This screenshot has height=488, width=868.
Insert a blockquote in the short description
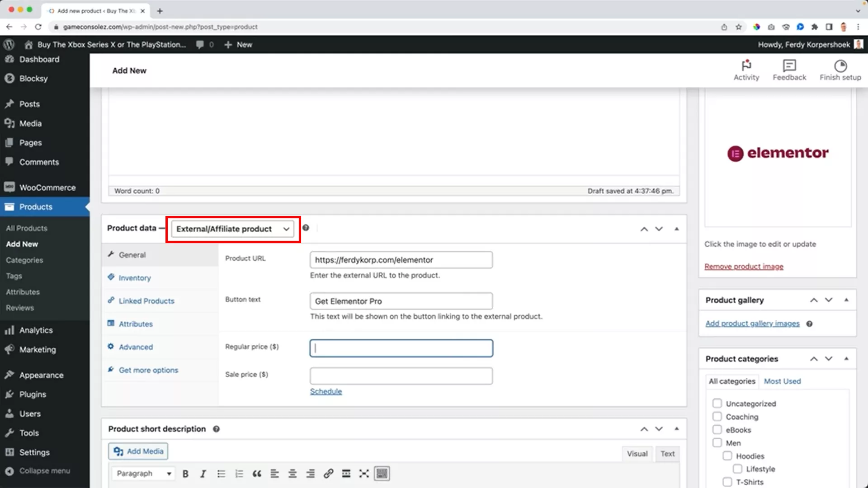point(257,474)
